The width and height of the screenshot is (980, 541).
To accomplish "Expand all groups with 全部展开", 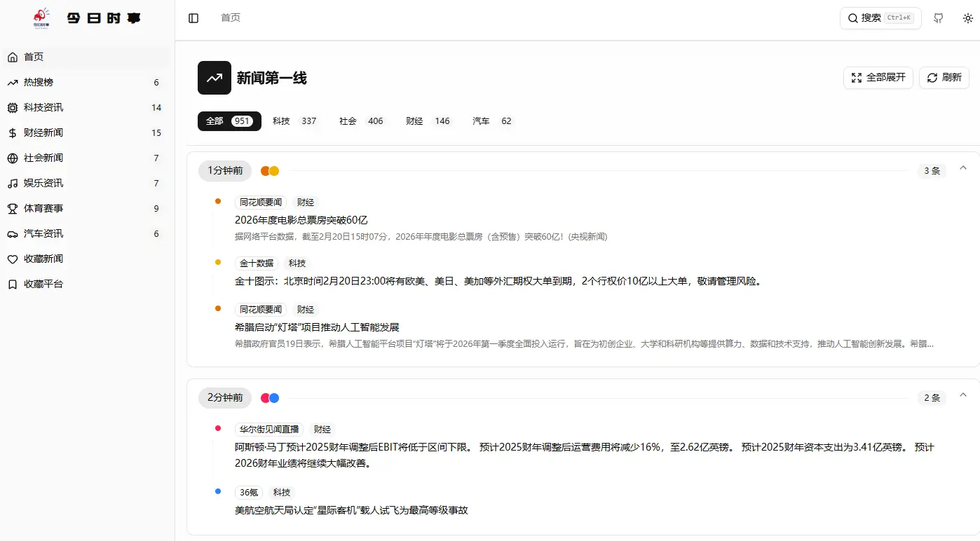I will pyautogui.click(x=878, y=78).
